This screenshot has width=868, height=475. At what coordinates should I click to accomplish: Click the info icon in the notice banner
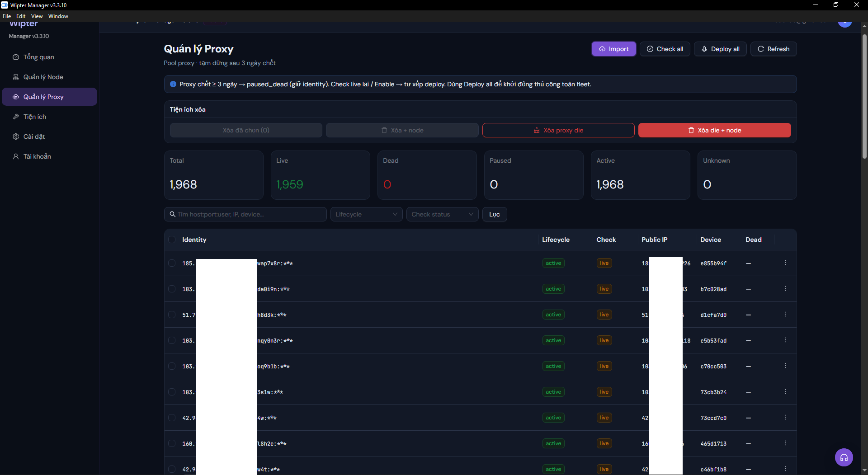[173, 84]
